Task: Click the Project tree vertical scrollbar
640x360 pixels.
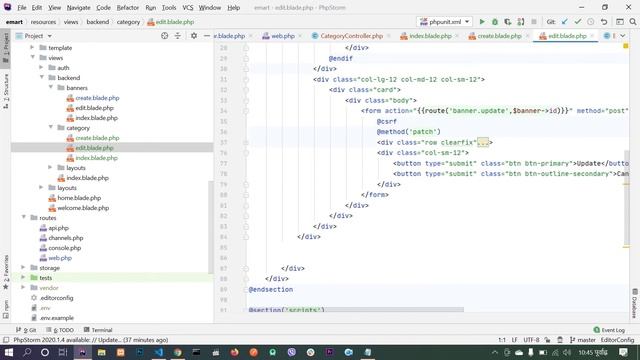Action: (x=211, y=227)
